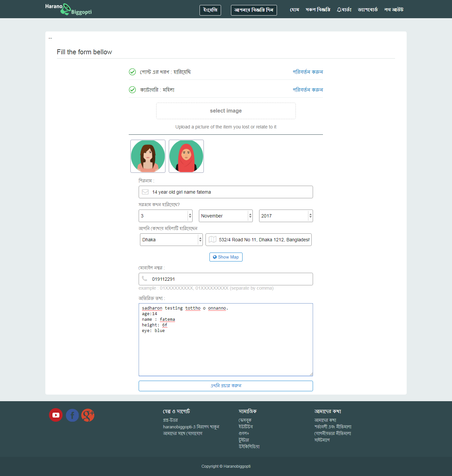This screenshot has width=452, height=476.
Task: Open the YouTube icon in the footer
Action: tap(56, 415)
